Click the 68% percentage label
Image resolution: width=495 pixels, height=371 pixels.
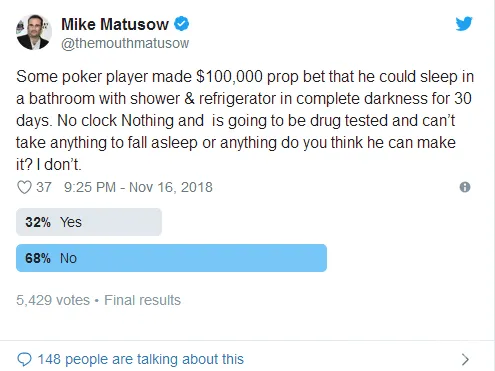38,258
